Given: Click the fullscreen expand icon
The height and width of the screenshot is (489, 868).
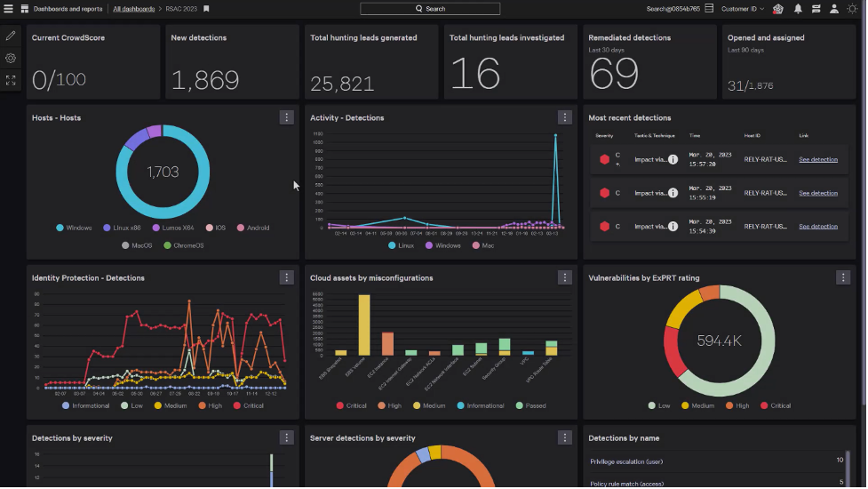Looking at the screenshot, I should tap(11, 81).
